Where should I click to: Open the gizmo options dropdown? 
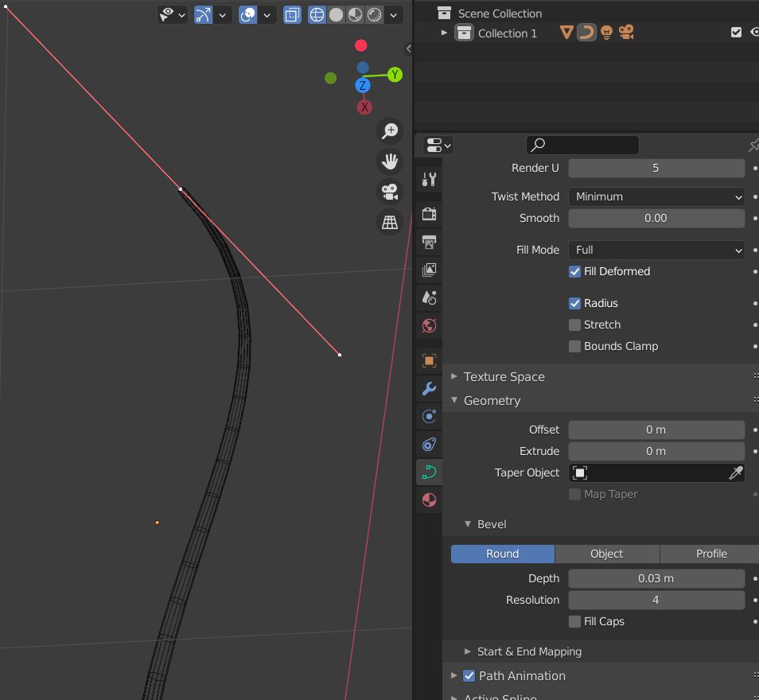tap(223, 14)
